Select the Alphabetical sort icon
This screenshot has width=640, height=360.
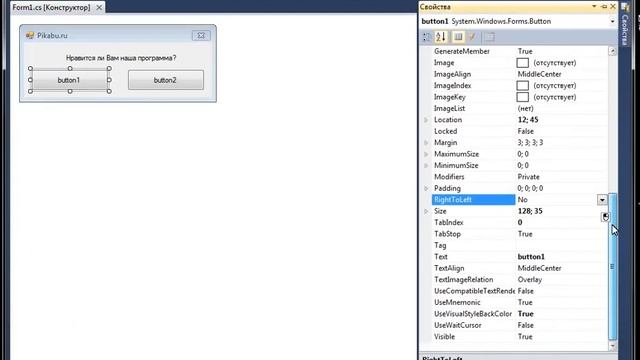point(441,37)
